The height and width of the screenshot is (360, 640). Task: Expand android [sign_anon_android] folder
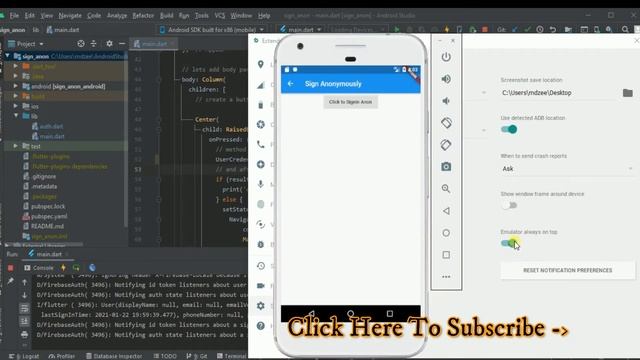click(x=16, y=86)
